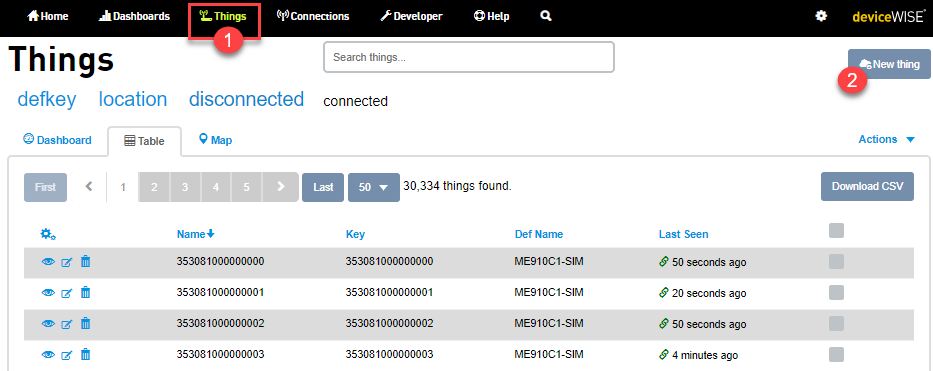933x371 pixels.
Task: Check the box for row 353081000000001
Action: click(837, 292)
